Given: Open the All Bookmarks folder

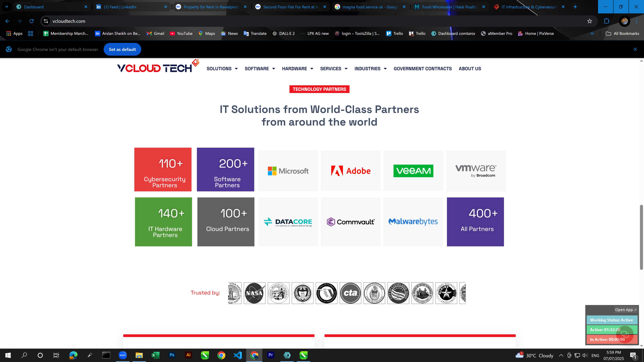Looking at the screenshot, I should [x=623, y=34].
